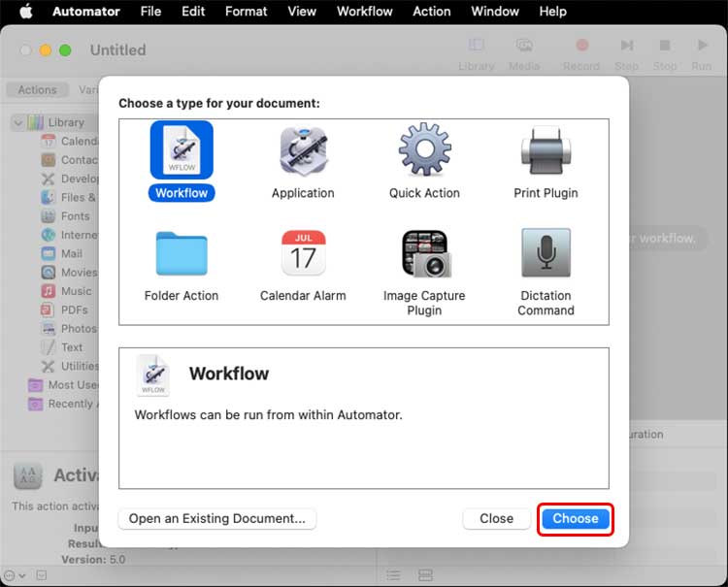Show the workflow variables view icon
The image size is (728, 587).
[425, 576]
